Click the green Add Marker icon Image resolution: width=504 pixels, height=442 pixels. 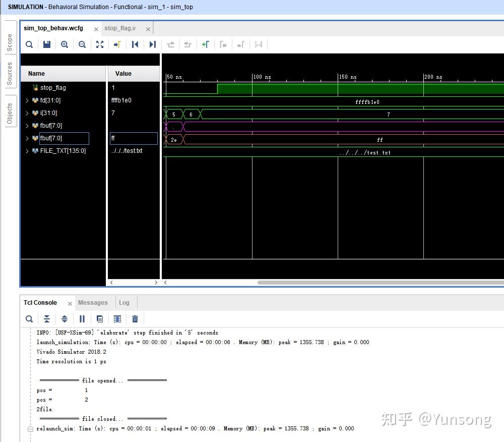click(x=206, y=44)
